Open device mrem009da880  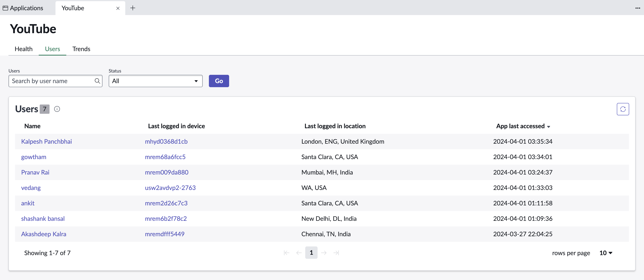pos(166,172)
